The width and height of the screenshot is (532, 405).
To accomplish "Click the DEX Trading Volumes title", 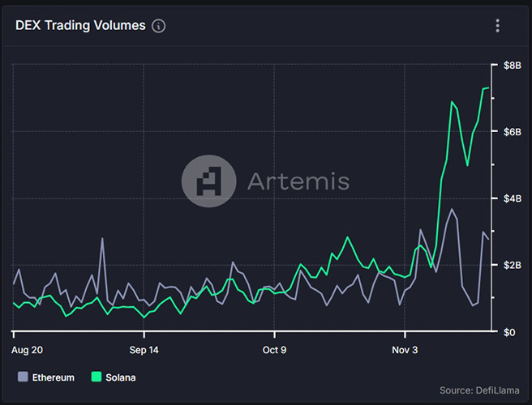I will tap(80, 26).
